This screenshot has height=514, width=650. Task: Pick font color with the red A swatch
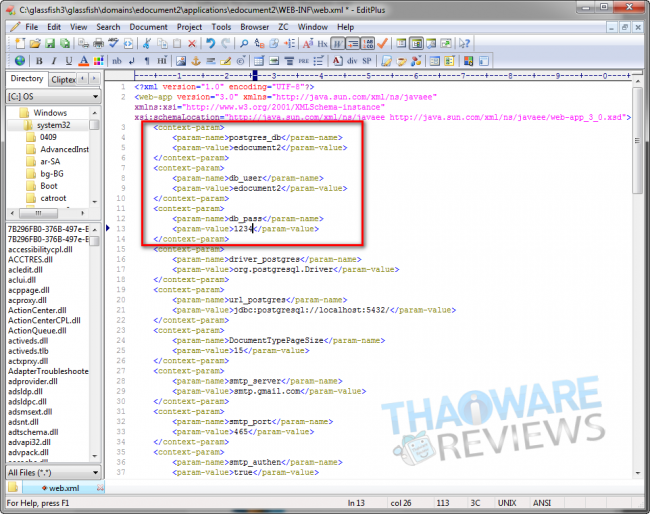click(84, 61)
